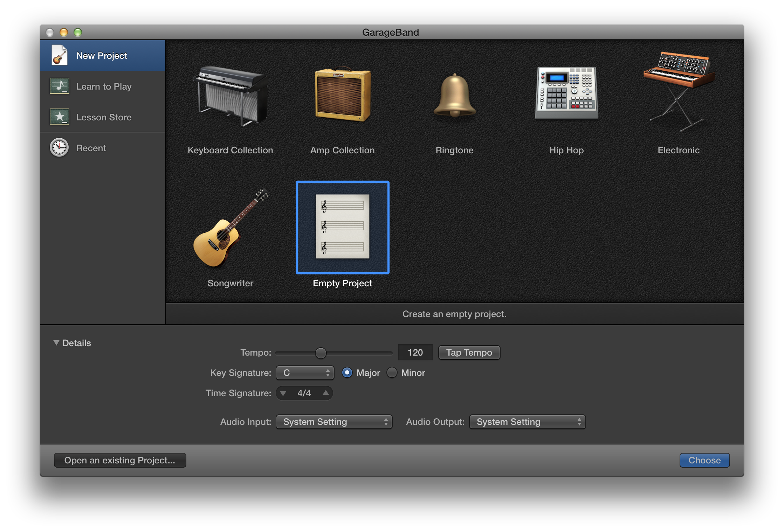Viewport: 784px width, 532px height.
Task: Zoom the GarageBand window with green button
Action: (x=78, y=32)
